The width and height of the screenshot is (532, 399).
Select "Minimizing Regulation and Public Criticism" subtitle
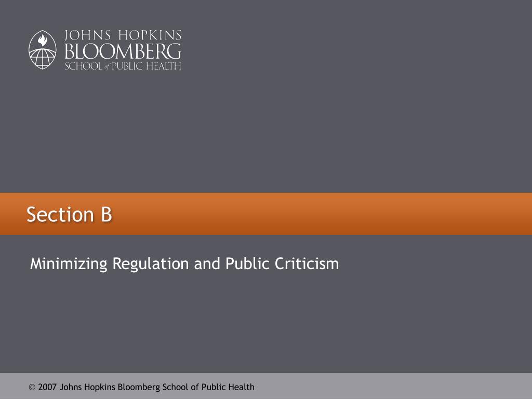click(x=184, y=263)
